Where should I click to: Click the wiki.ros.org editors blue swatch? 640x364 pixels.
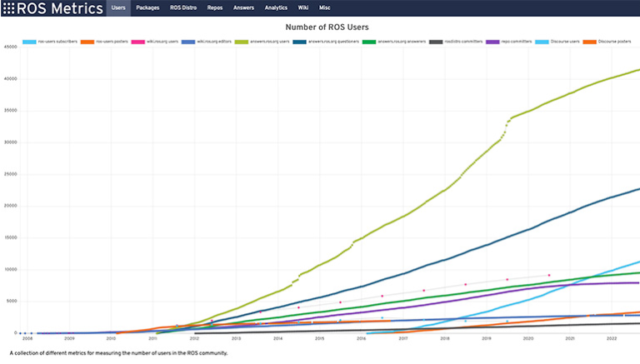pyautogui.click(x=187, y=40)
